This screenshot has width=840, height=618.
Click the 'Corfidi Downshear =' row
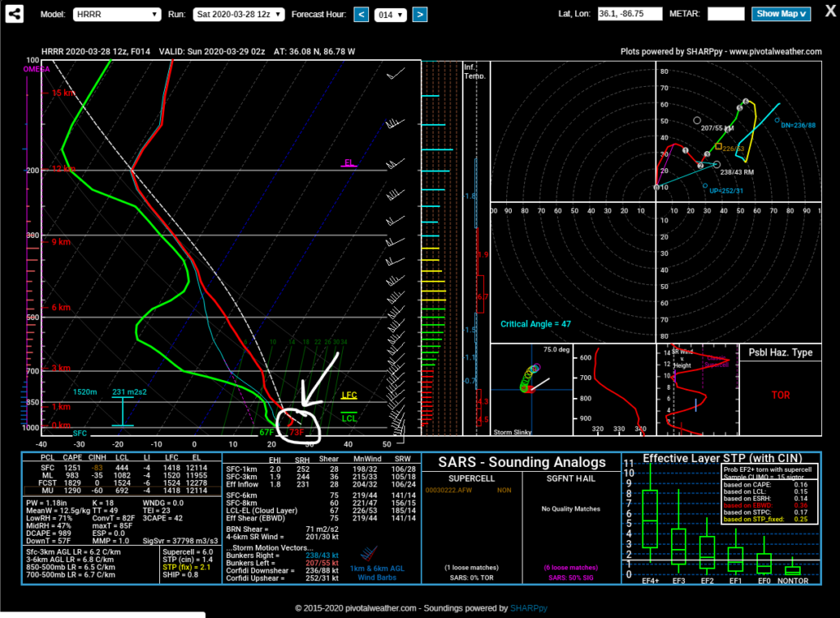(x=282, y=571)
